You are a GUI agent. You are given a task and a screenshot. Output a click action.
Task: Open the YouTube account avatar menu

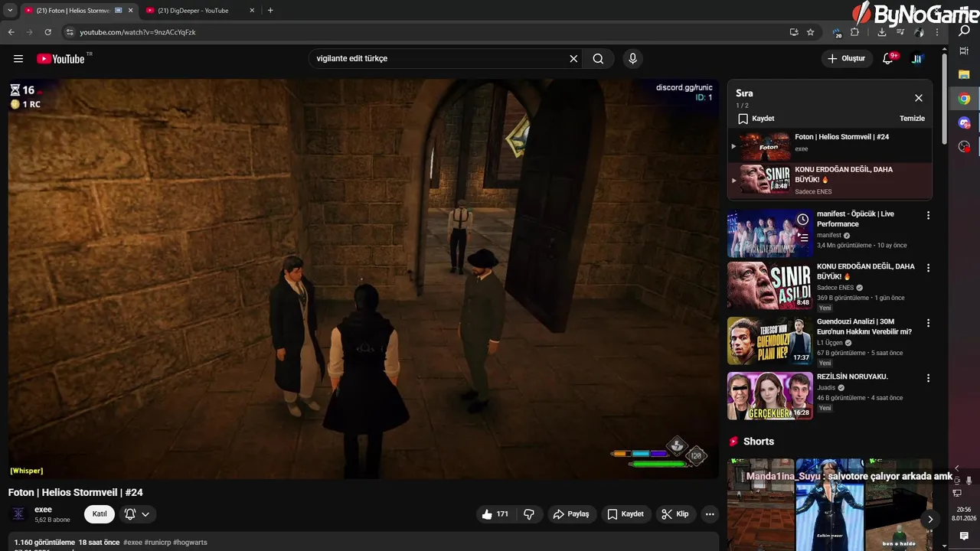916,59
